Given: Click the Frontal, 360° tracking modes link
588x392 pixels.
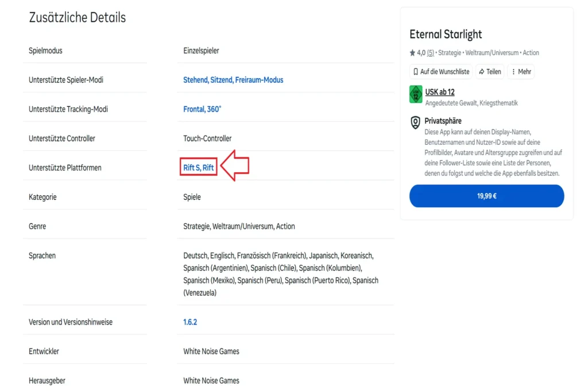Looking at the screenshot, I should (202, 109).
